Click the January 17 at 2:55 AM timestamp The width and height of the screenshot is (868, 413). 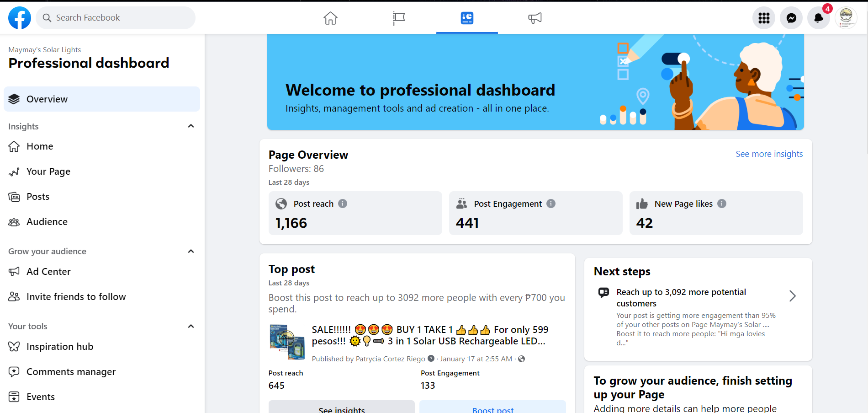(x=476, y=359)
